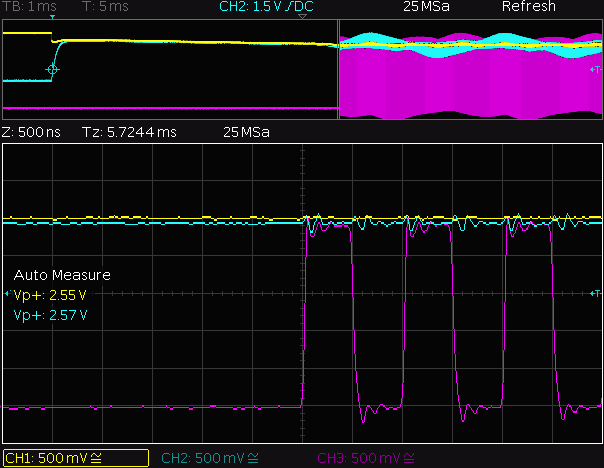This screenshot has width=604, height=468.
Task: Click the trigger level T marker in zoom window
Action: (x=596, y=294)
